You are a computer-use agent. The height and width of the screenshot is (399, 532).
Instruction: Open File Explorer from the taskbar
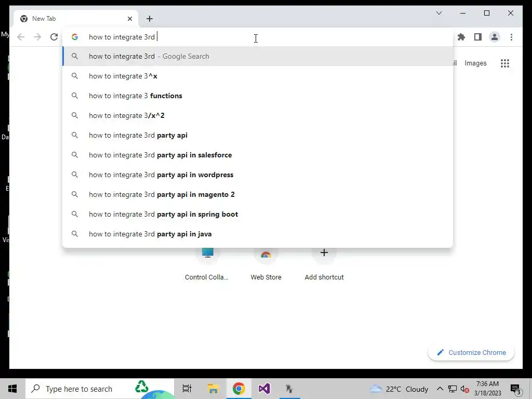213,389
